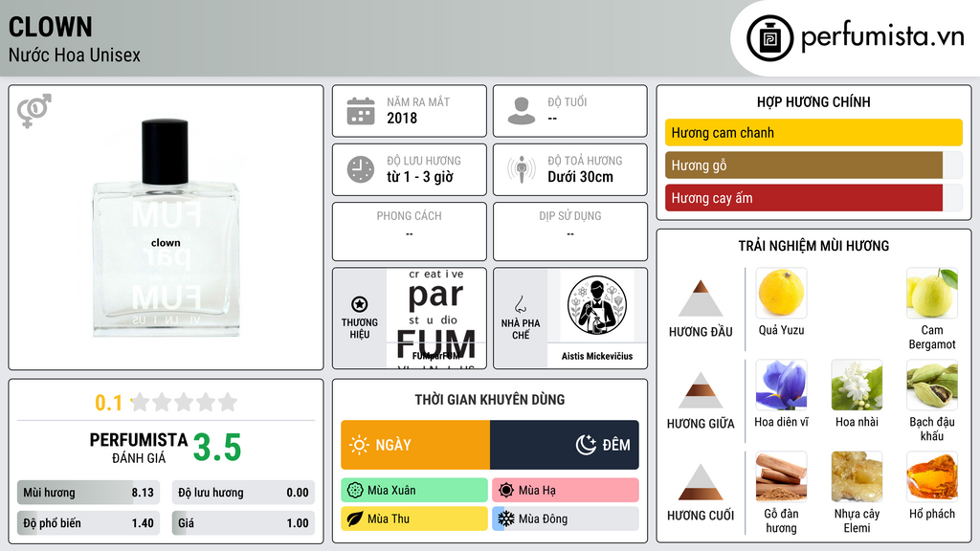Select the Cam Bergamot note image
980x551 pixels.
(x=932, y=293)
